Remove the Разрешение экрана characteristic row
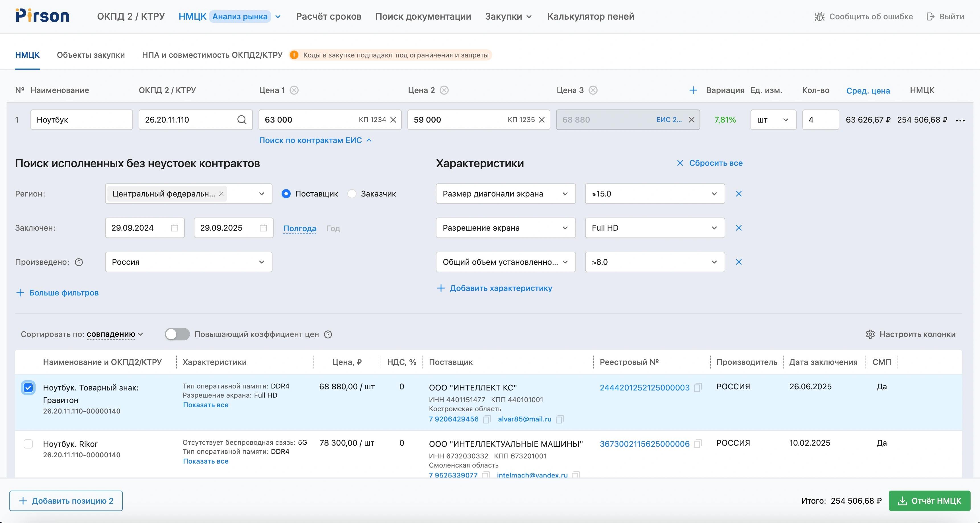This screenshot has height=523, width=980. click(739, 228)
